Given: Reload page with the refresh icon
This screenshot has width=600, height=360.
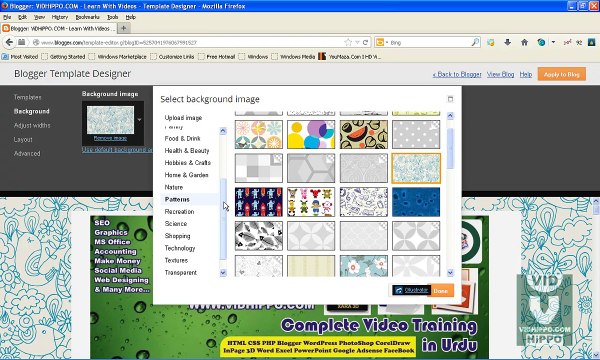Looking at the screenshot, I should pos(365,42).
